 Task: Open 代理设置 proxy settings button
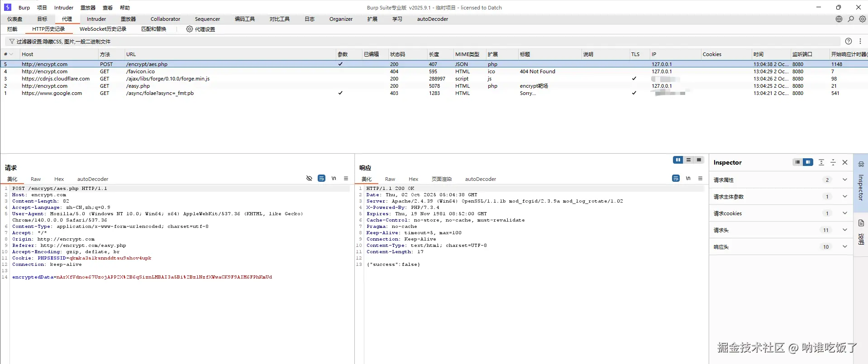tap(200, 29)
